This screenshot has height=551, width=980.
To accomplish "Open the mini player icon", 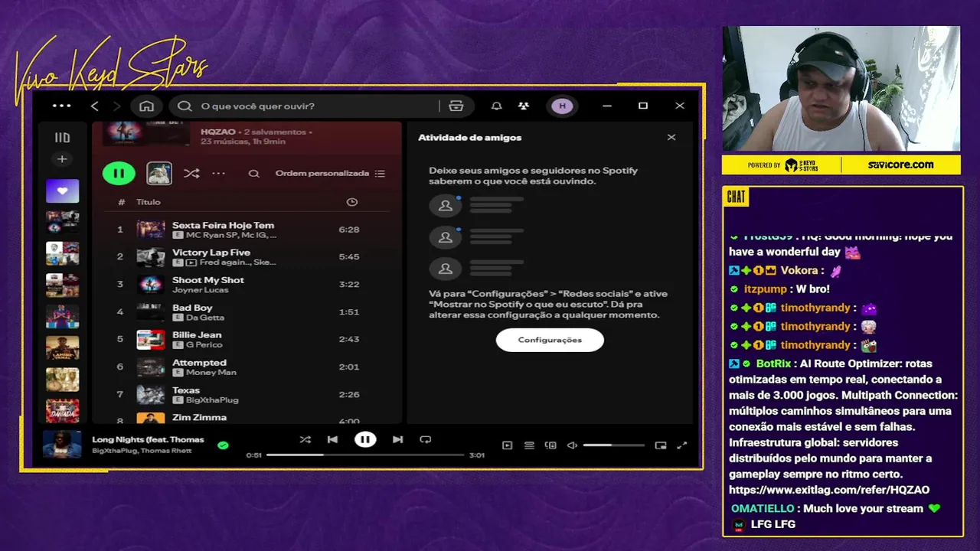I will tap(661, 445).
